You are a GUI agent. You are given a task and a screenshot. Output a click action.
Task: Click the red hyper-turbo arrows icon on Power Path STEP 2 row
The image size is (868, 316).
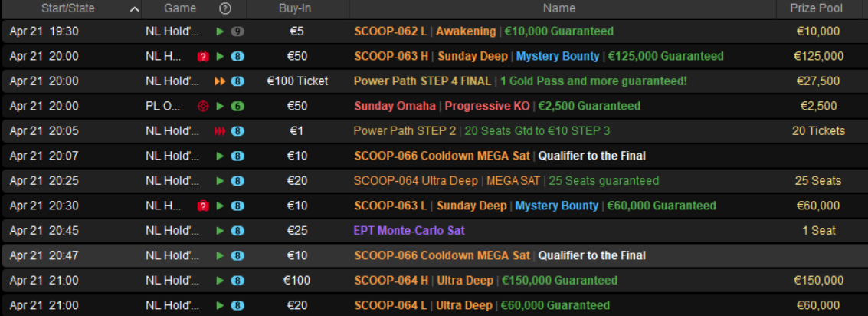point(220,131)
